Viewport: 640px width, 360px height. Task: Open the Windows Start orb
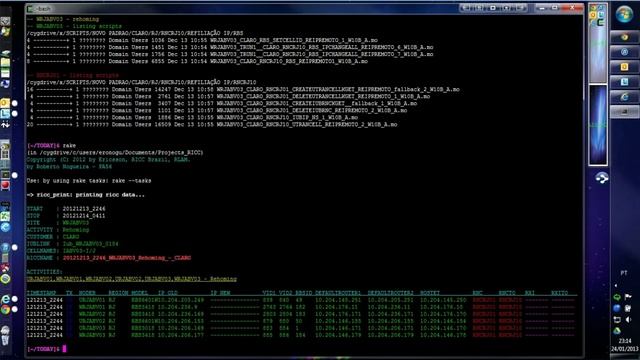624,15
